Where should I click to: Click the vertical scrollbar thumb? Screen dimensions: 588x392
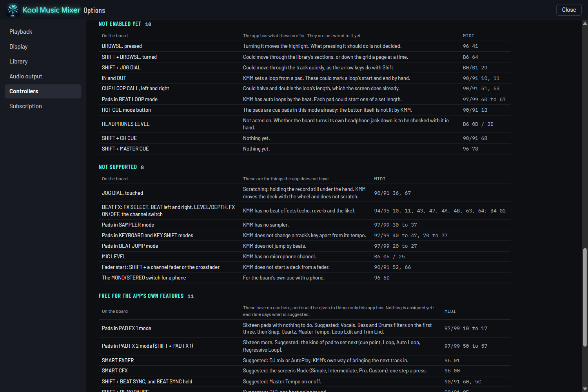point(585,297)
